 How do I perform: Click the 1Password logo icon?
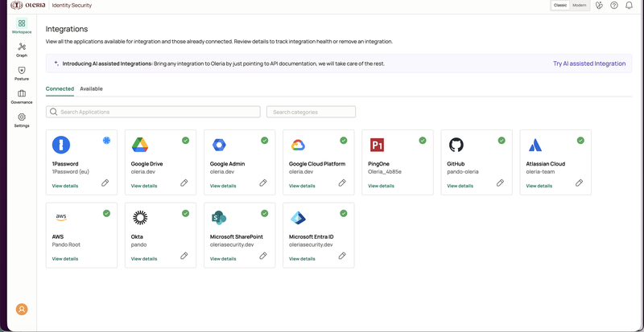point(61,145)
